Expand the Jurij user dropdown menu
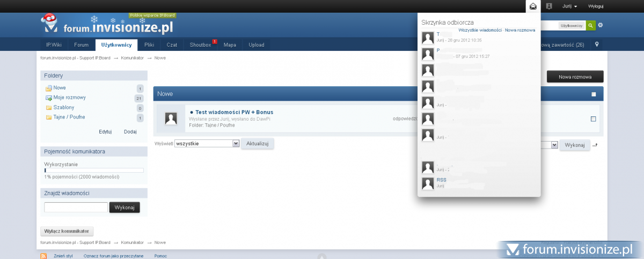This screenshot has width=644, height=259. point(570,6)
